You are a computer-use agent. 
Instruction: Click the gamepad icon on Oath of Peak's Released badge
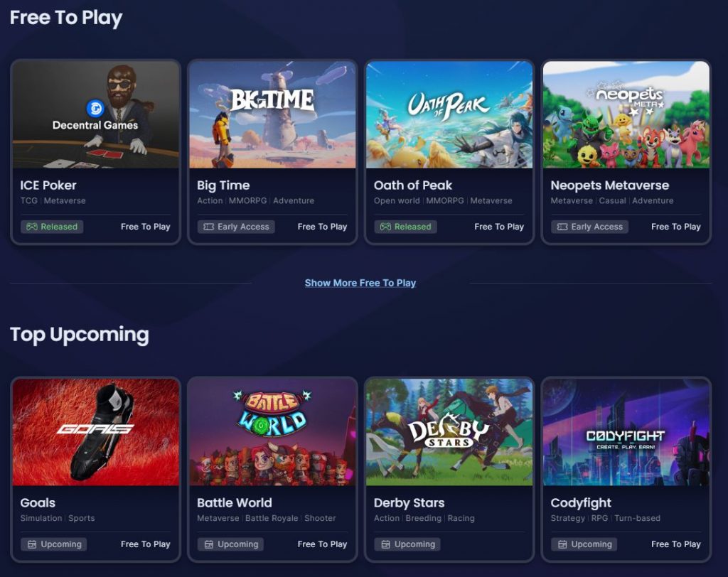point(385,227)
